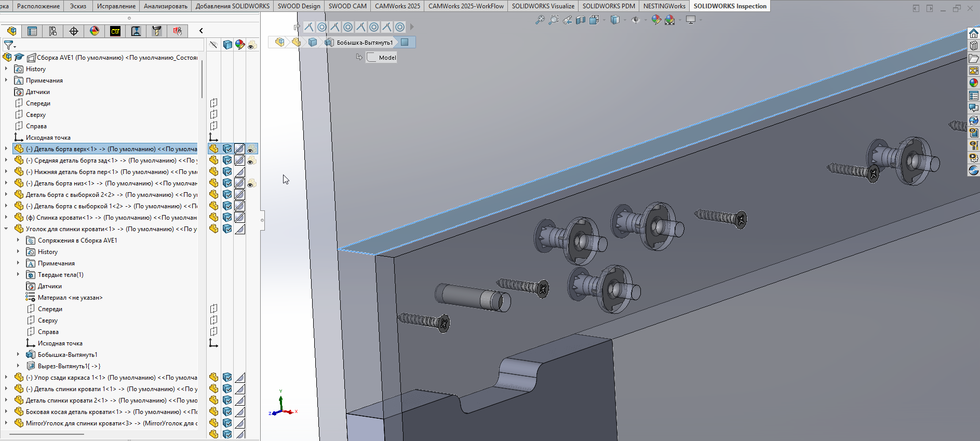Open the filter funnel dropdown
The image size is (980, 441).
pos(9,45)
